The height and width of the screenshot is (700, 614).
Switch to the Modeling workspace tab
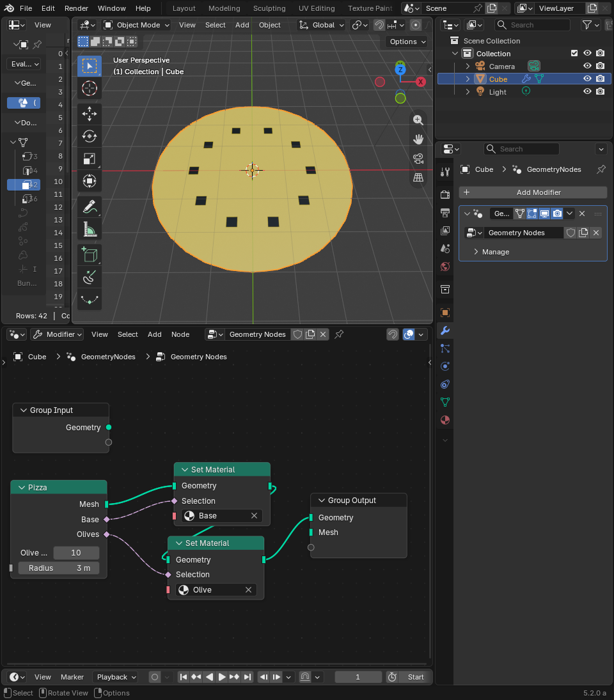(x=224, y=8)
